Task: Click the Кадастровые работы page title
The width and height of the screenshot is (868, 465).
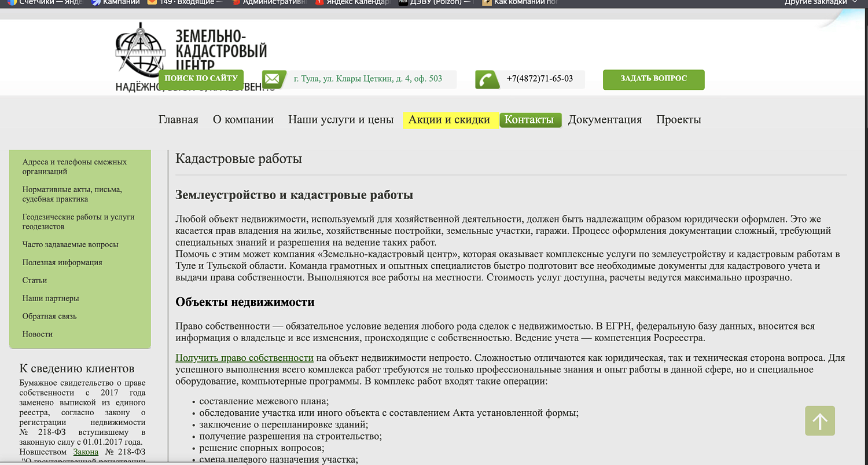Action: (x=238, y=159)
